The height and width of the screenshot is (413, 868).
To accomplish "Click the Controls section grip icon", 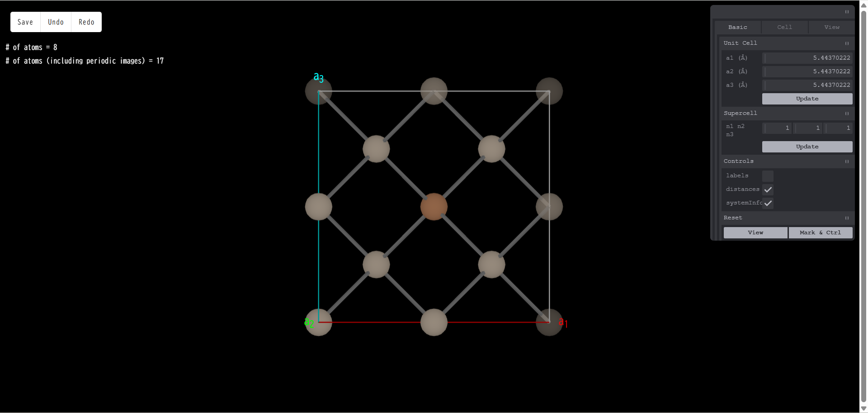I will point(846,161).
